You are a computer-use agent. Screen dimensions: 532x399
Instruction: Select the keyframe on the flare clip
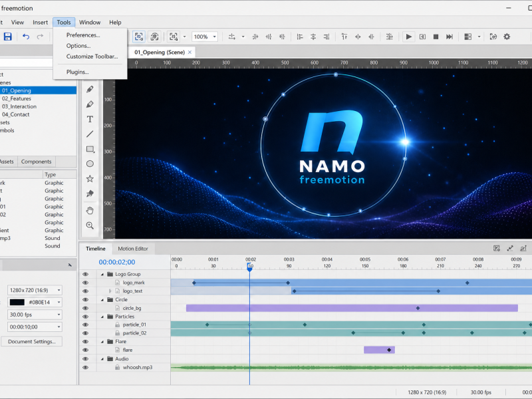[389, 350]
